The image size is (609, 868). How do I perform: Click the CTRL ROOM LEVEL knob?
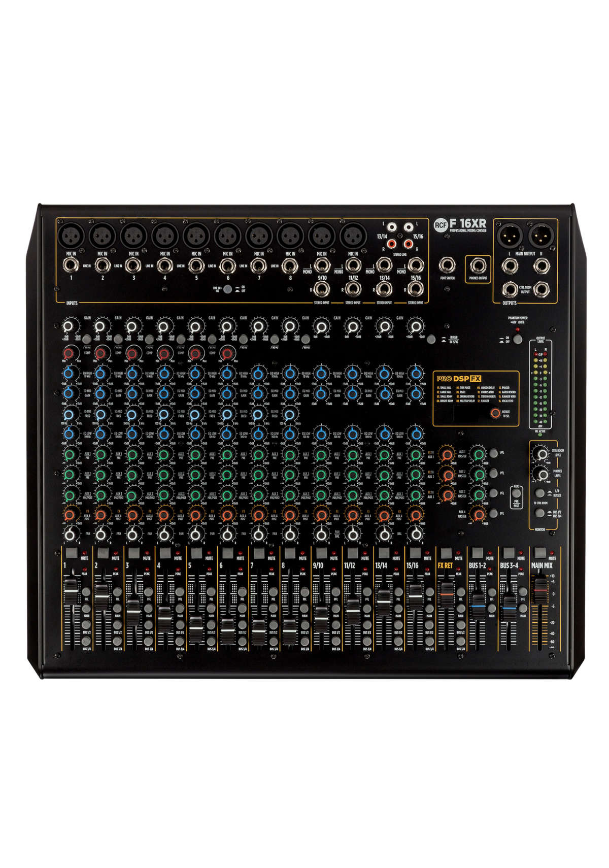[x=542, y=453]
